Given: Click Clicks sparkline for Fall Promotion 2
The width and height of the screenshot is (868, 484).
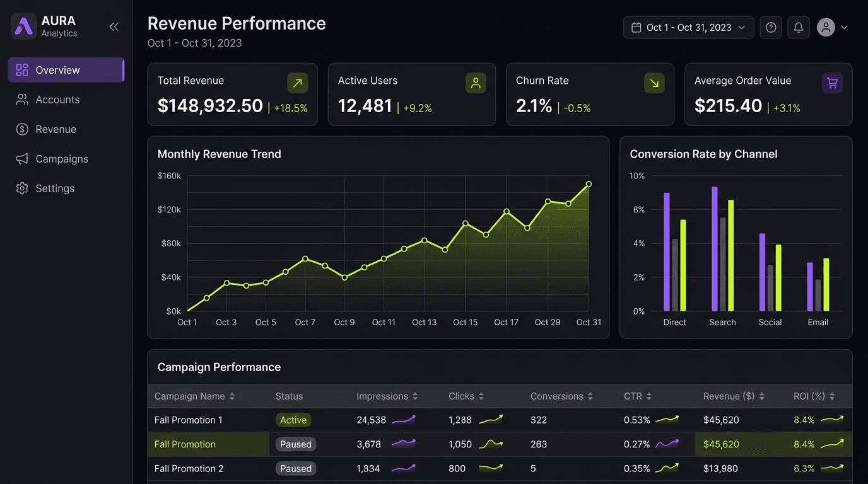Looking at the screenshot, I should (x=491, y=468).
